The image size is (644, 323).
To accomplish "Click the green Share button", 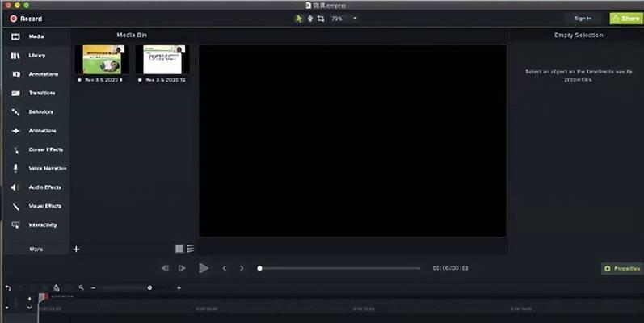I will pos(627,19).
